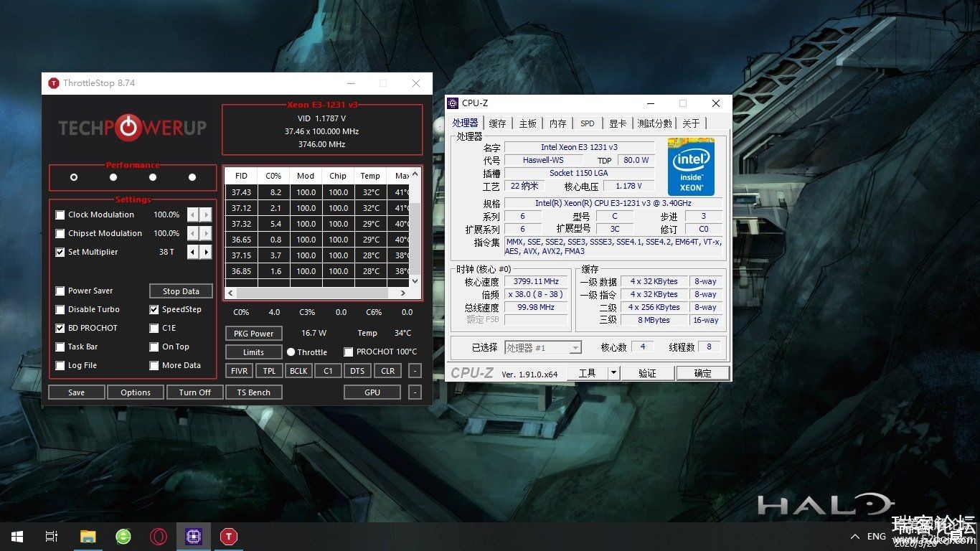
Task: Switch to ThrottleStop taskbar icon
Action: pyautogui.click(x=229, y=536)
